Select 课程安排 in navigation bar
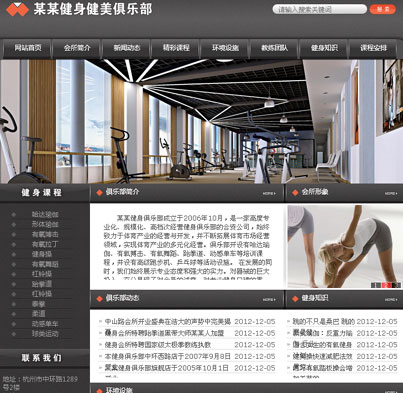The height and width of the screenshot is (393, 403). tap(373, 48)
